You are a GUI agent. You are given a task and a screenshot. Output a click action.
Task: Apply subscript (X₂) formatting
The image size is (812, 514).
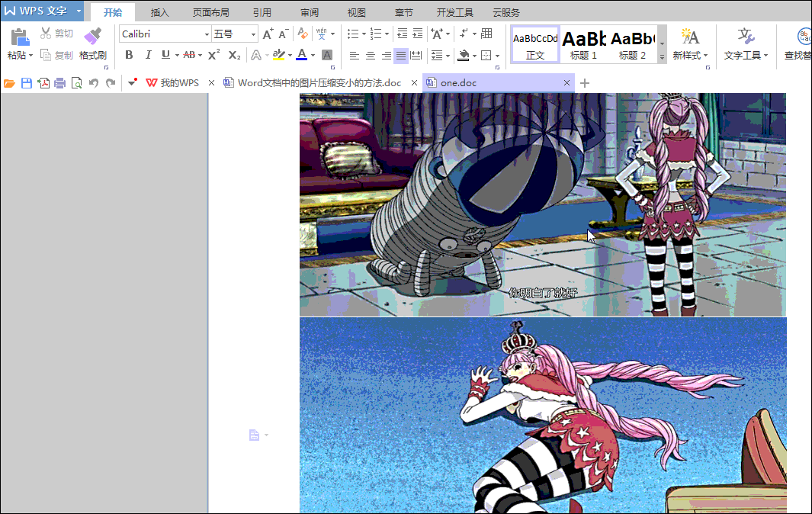[x=234, y=55]
